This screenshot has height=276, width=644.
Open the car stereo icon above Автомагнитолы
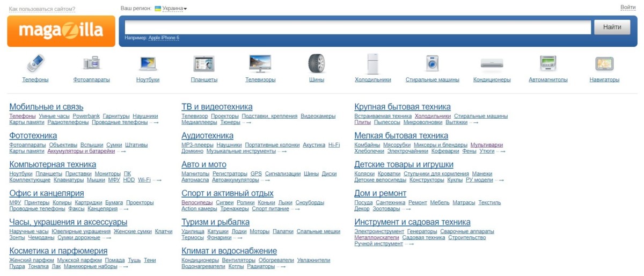tap(548, 64)
